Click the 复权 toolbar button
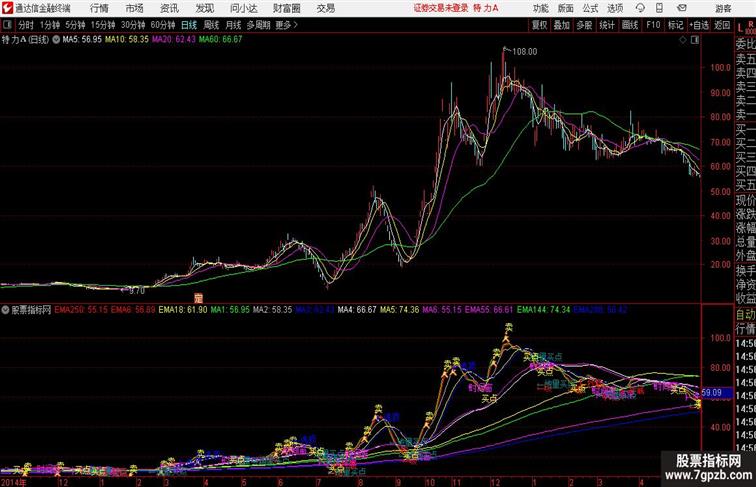This screenshot has width=756, height=487. pyautogui.click(x=539, y=25)
